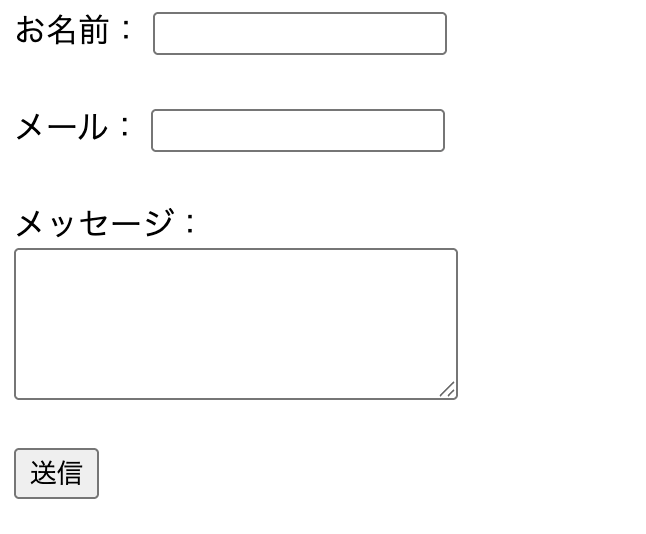The image size is (646, 534).
Task: Click inside the メッセージ text area
Action: point(235,323)
